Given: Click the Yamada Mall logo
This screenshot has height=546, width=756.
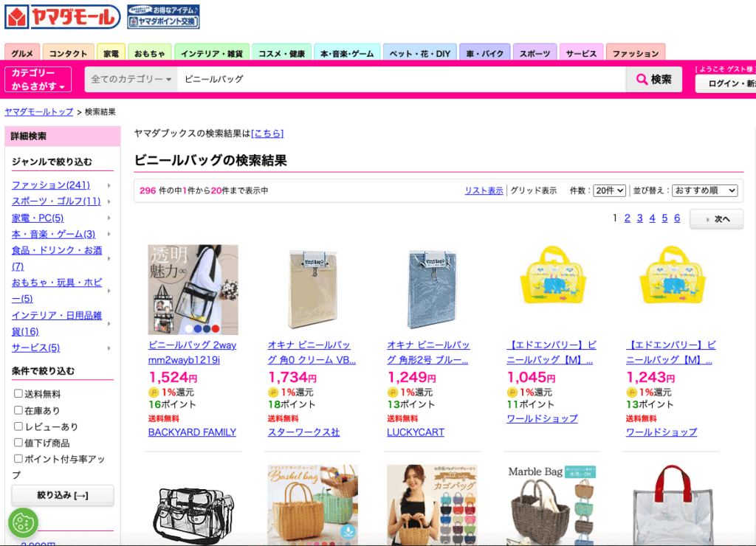Looking at the screenshot, I should tap(62, 17).
